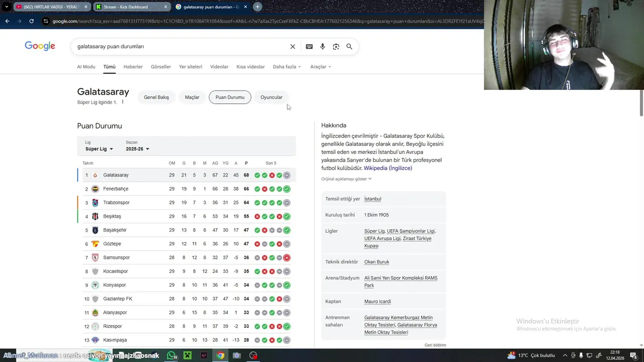Screen dimensions: 644x362
Task: Open the Oyuncular chip
Action: coord(271,97)
